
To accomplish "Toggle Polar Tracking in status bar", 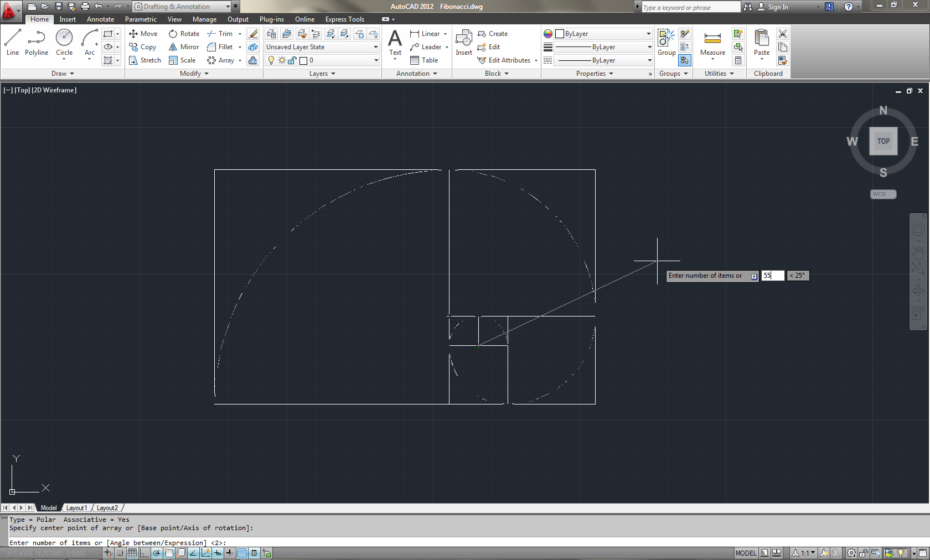I will (157, 553).
